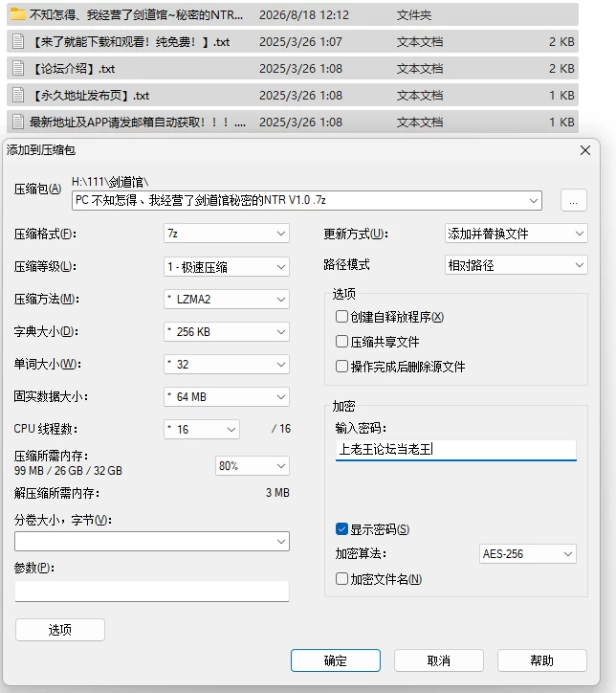
Task: Click text file icon beside 【论坛介绍】.txt
Action: point(18,69)
